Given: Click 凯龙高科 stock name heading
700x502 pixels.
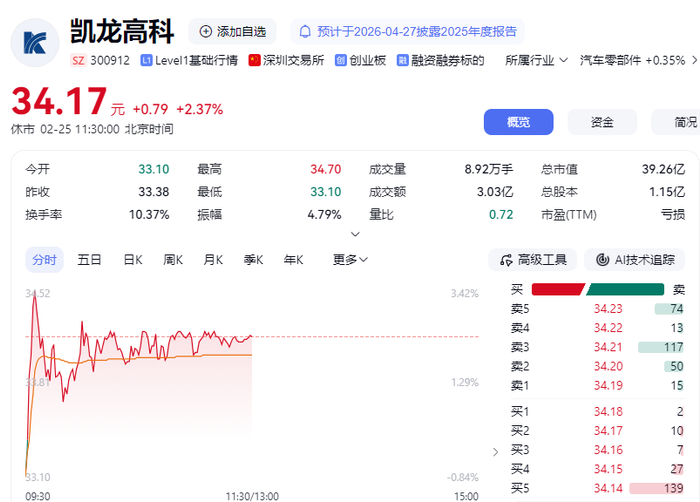Looking at the screenshot, I should [122, 32].
